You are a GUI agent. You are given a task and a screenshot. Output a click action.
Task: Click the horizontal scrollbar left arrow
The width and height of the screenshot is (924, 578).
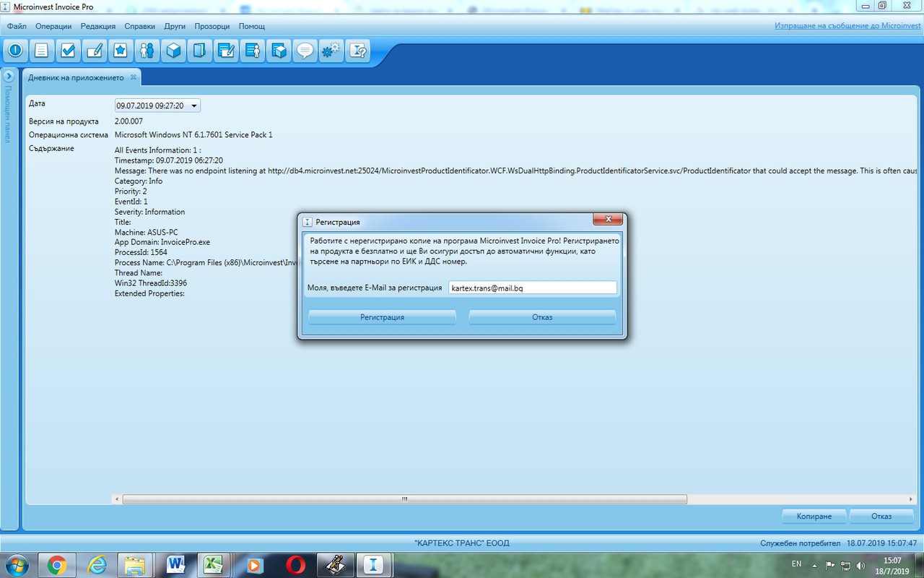117,499
